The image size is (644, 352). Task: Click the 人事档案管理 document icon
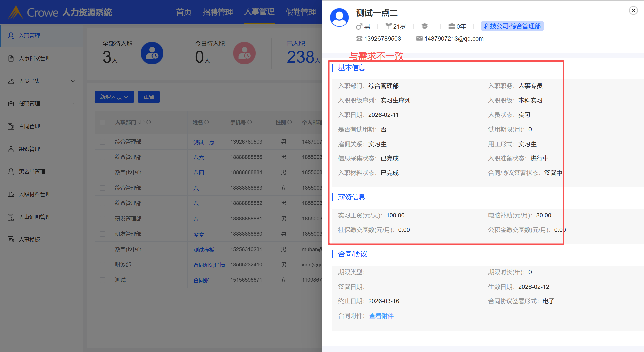(x=11, y=58)
